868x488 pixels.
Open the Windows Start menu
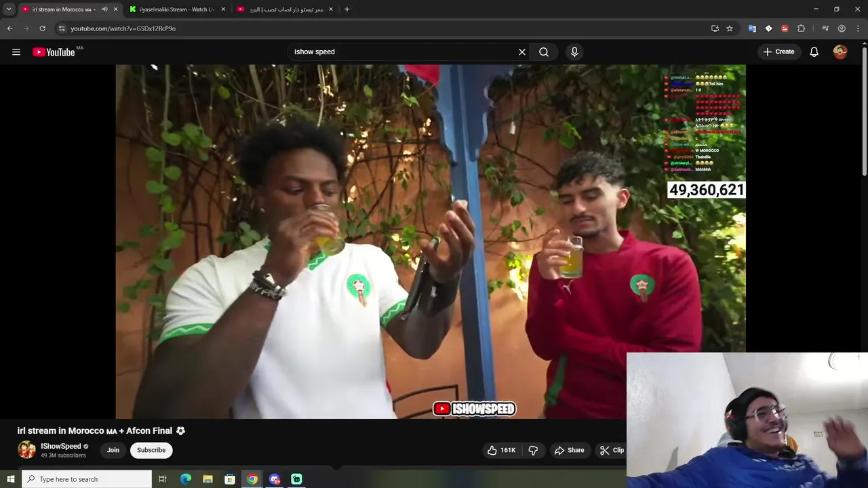[x=10, y=479]
